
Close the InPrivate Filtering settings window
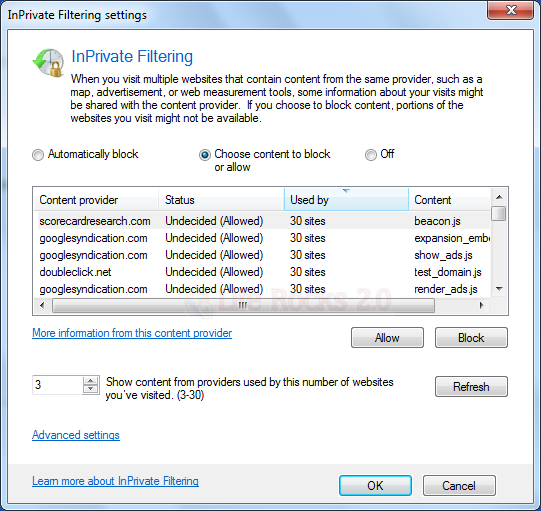tap(510, 10)
